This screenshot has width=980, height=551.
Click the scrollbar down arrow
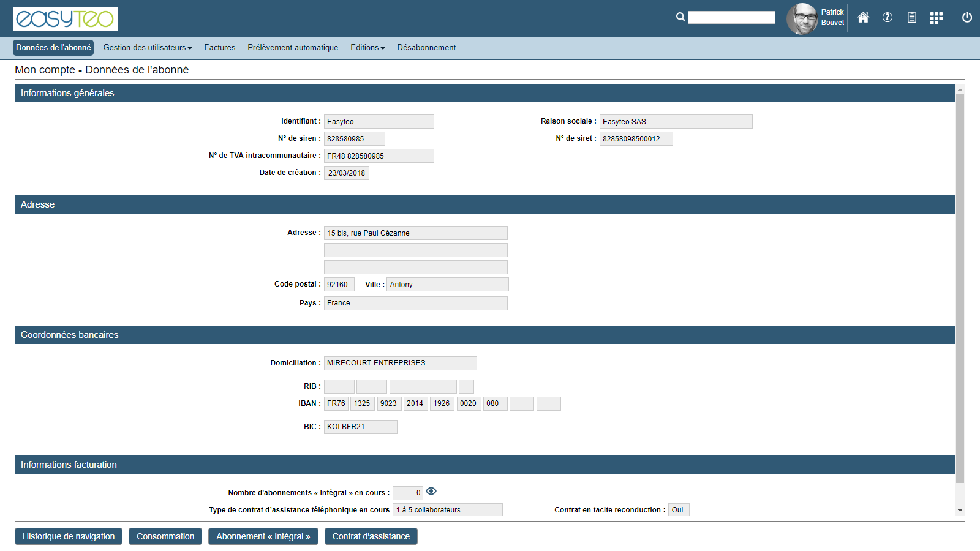coord(960,511)
